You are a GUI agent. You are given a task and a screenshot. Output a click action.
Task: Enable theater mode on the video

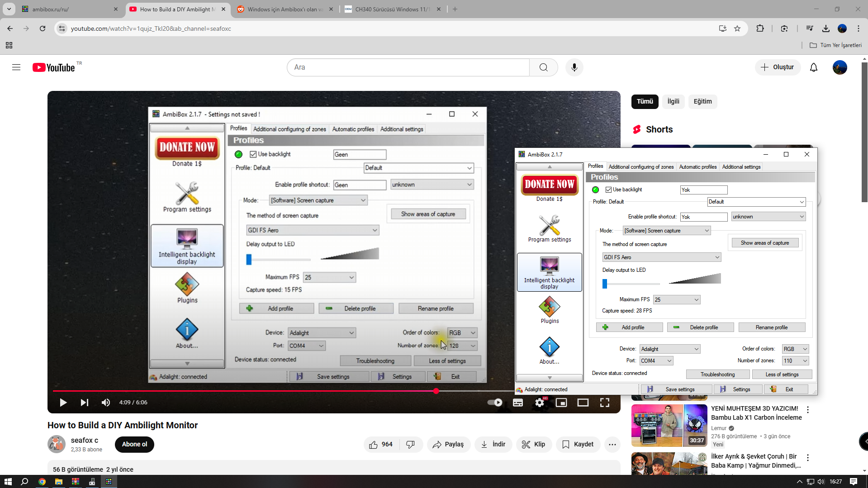[583, 403]
